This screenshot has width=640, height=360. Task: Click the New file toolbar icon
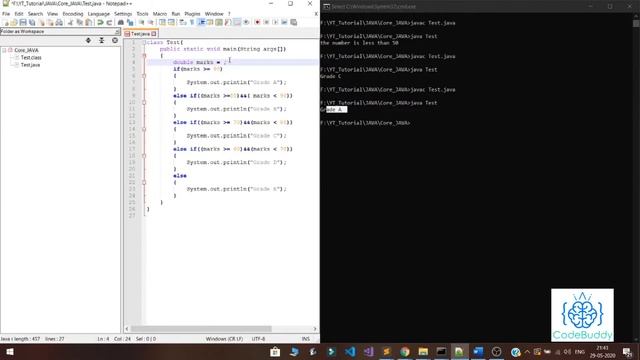click(x=6, y=22)
